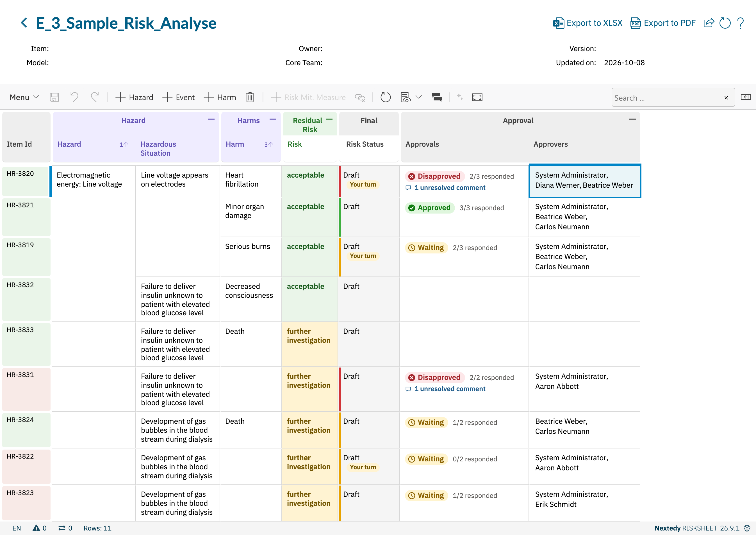Collapse the Residual Risk column group

point(329,120)
